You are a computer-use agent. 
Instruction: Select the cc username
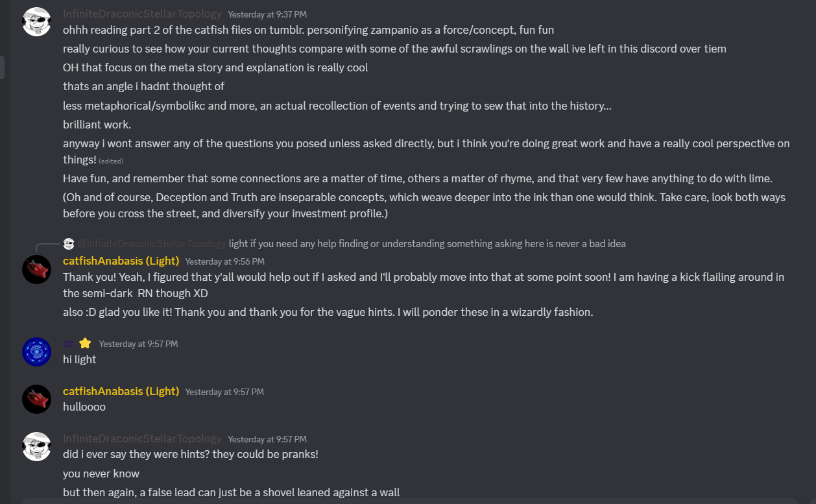(x=69, y=344)
